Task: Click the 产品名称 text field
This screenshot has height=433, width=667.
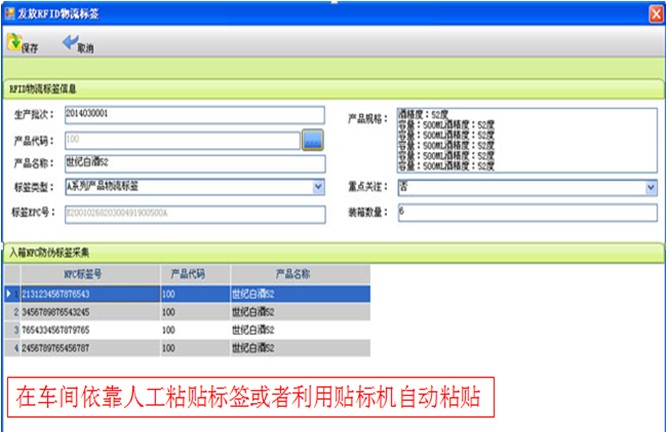Action: point(194,163)
